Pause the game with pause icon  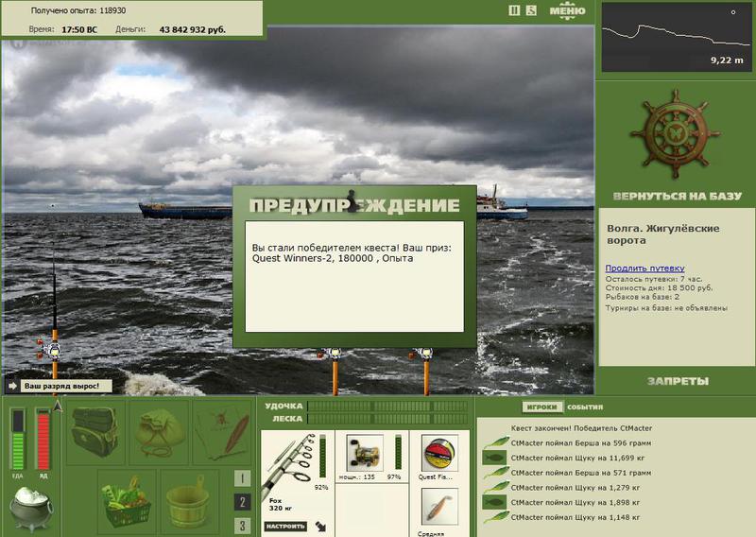(x=514, y=10)
